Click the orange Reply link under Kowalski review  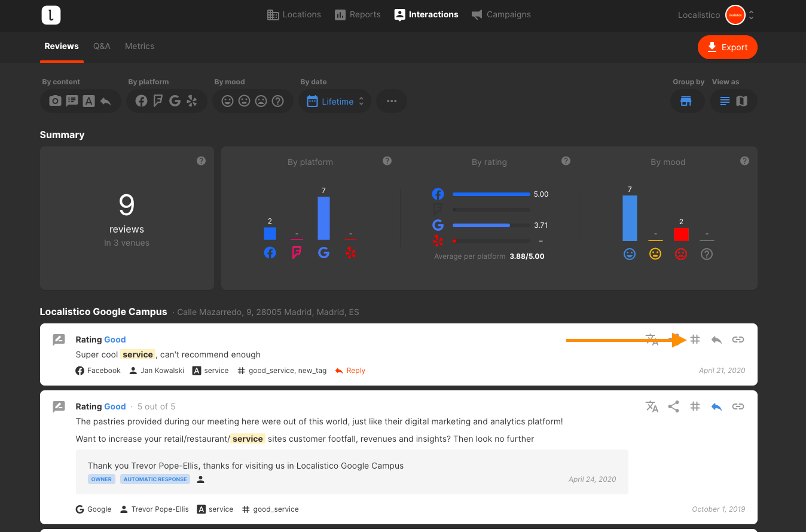point(350,371)
